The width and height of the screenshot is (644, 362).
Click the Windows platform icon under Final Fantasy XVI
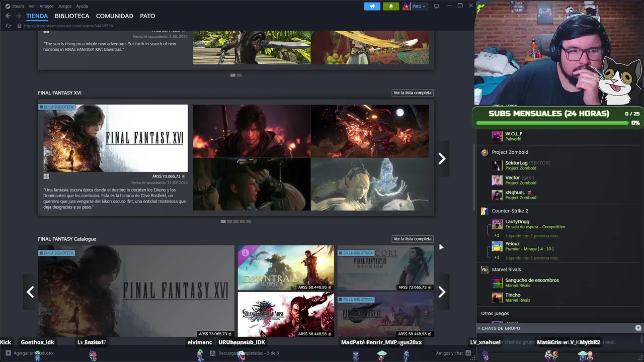46,176
